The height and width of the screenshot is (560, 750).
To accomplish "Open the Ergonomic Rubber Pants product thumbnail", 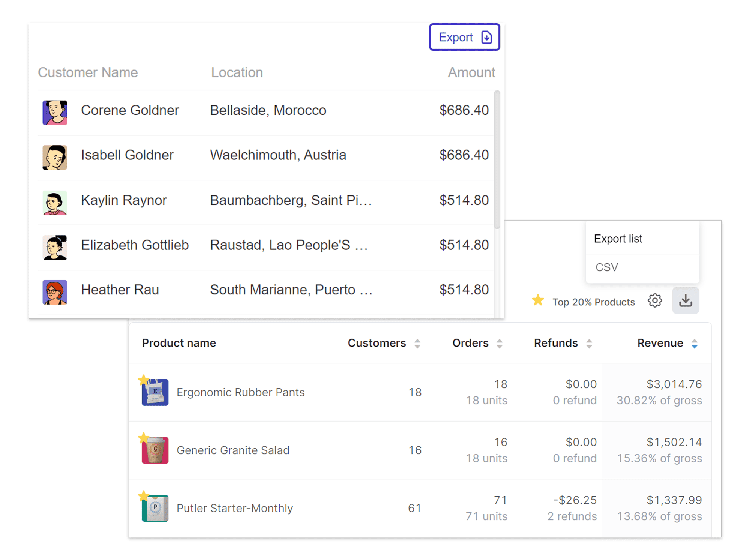I will pos(155,392).
